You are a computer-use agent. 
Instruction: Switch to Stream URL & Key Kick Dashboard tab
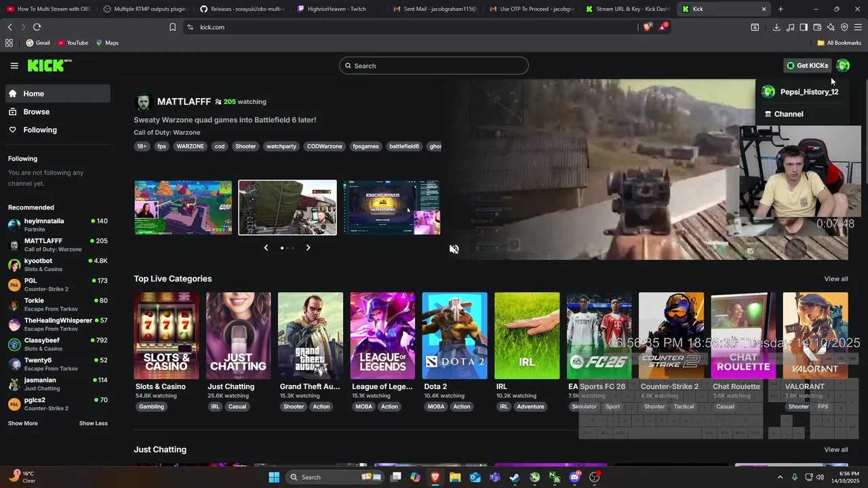(627, 9)
